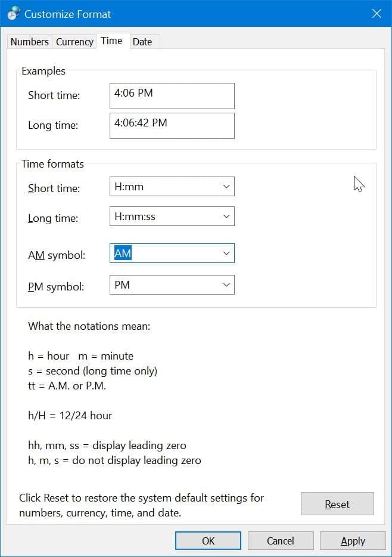
Task: Click 's = second (long time only)' text
Action: point(92,371)
